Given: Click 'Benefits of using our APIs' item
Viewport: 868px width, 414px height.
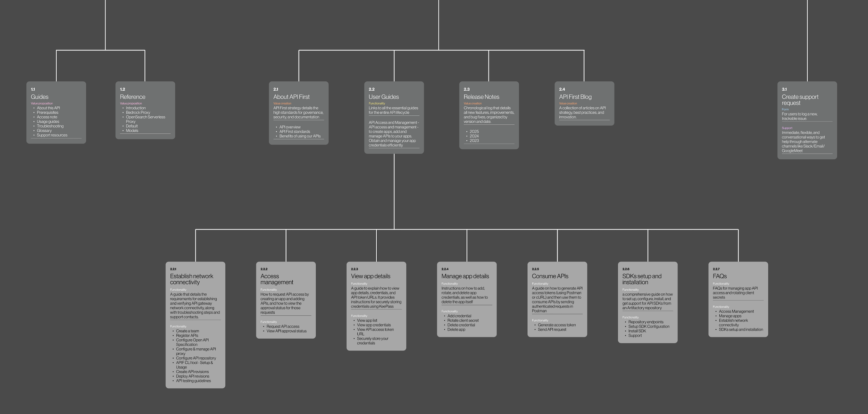Looking at the screenshot, I should (300, 136).
